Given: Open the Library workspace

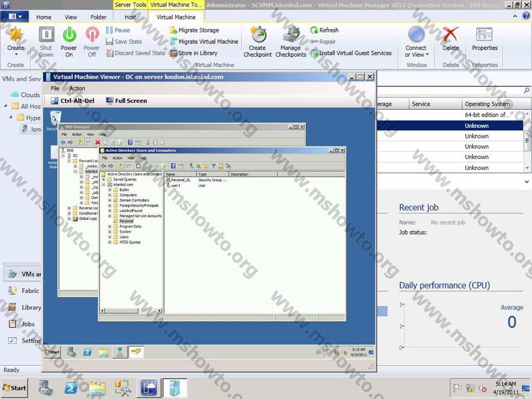Looking at the screenshot, I should click(x=25, y=308).
